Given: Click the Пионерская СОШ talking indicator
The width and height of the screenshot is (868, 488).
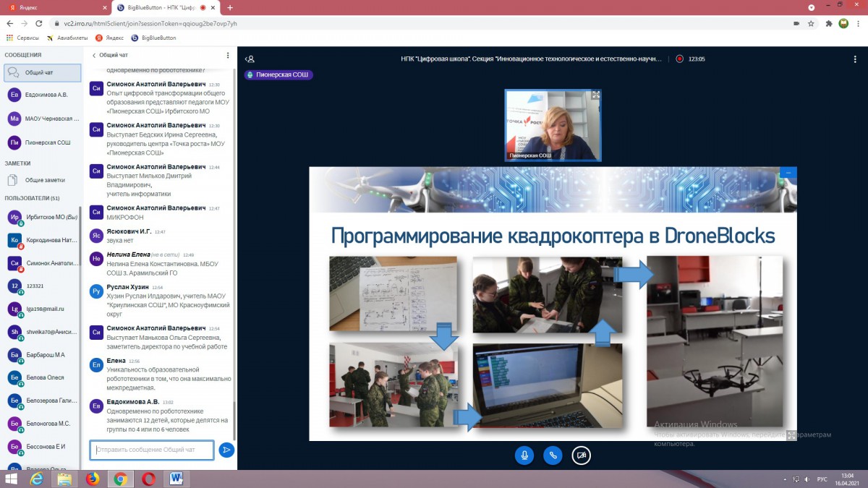Looking at the screenshot, I should coord(278,74).
